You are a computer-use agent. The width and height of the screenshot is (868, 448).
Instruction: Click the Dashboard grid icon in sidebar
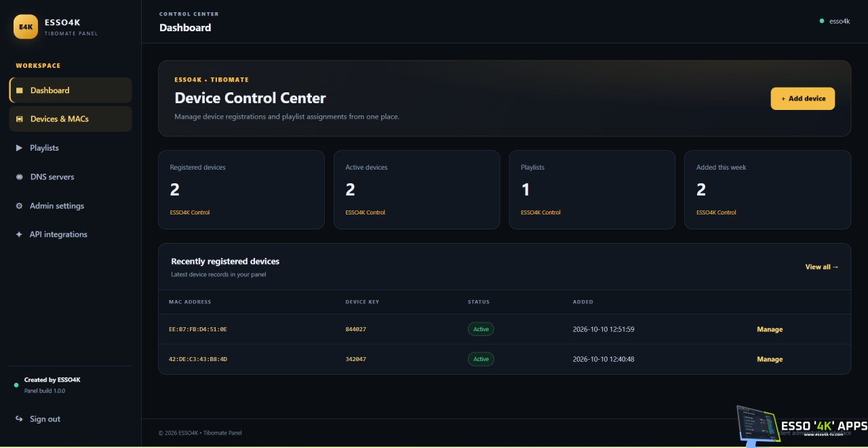tap(19, 90)
